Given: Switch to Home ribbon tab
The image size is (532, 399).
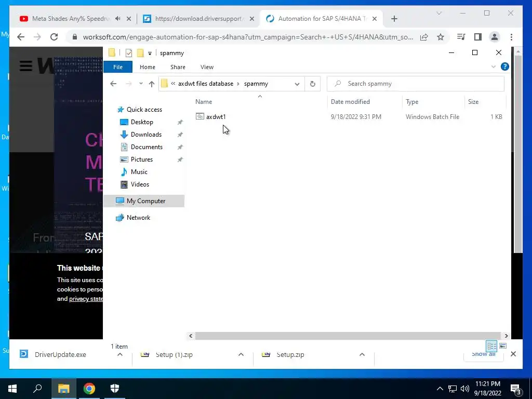Looking at the screenshot, I should click(x=147, y=67).
